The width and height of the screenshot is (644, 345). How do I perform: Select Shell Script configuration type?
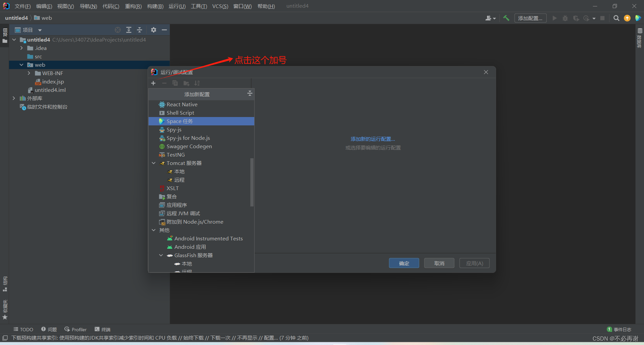click(x=201, y=113)
